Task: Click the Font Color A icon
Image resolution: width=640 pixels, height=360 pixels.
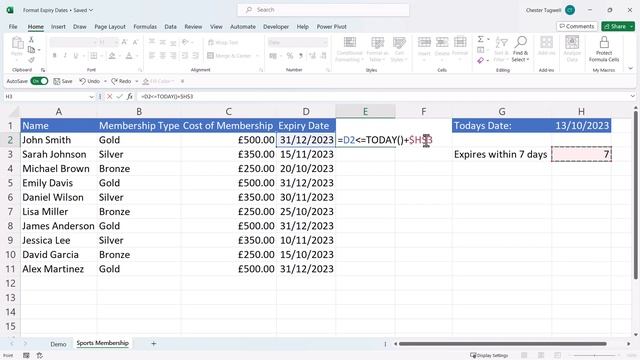Action: pyautogui.click(x=129, y=56)
